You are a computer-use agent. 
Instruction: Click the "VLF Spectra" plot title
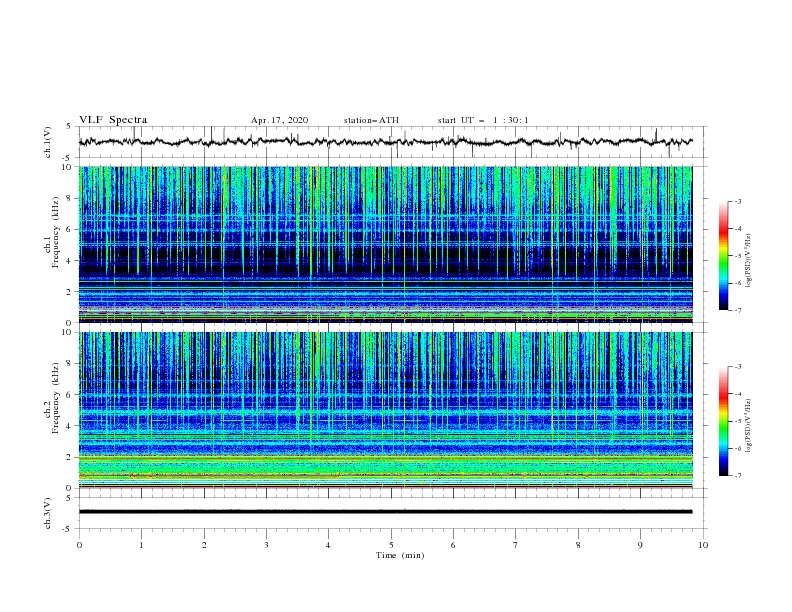(113, 120)
